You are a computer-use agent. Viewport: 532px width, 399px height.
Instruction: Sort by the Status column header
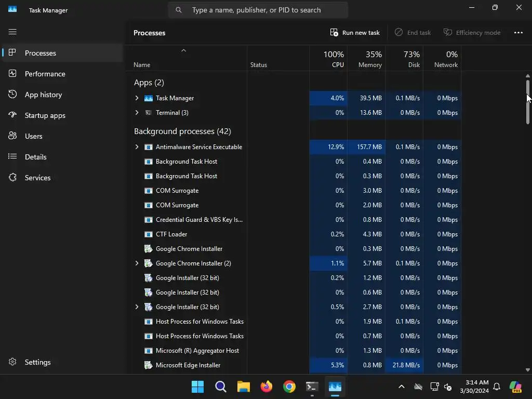278,58
